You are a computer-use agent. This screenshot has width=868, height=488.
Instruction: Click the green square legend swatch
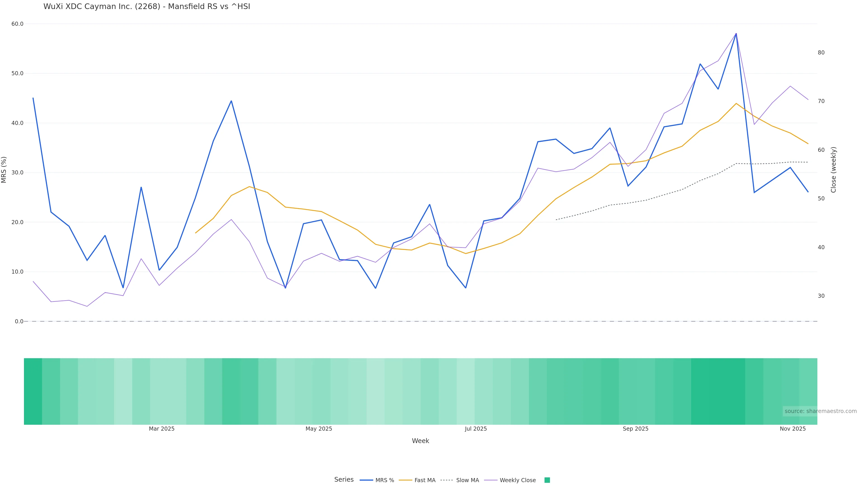point(547,480)
